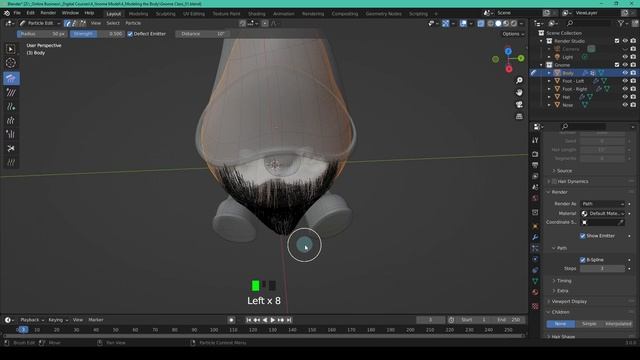The height and width of the screenshot is (360, 640).
Task: Open the Particle menu in viewport header
Action: click(x=133, y=23)
